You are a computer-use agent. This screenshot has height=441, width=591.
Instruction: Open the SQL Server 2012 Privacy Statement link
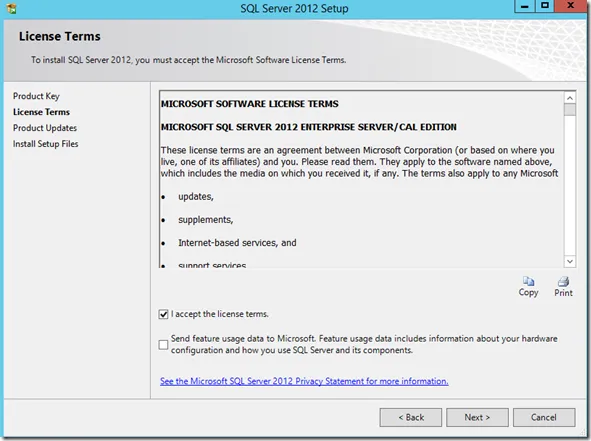[304, 381]
